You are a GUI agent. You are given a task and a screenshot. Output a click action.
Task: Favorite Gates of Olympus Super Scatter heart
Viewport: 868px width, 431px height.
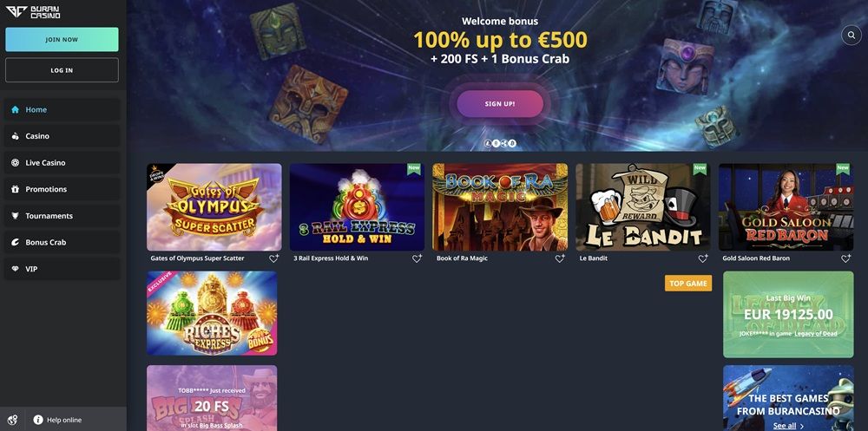point(274,258)
